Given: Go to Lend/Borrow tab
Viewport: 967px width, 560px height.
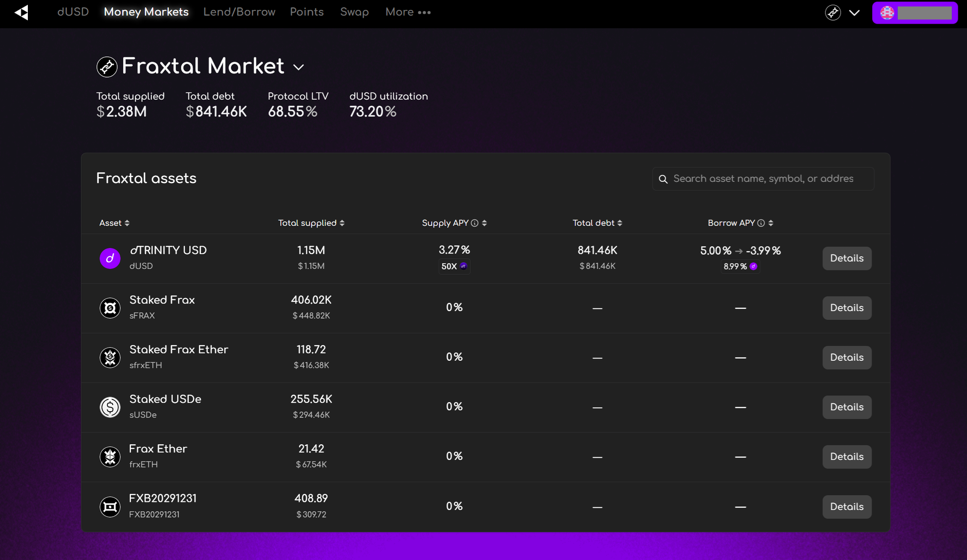Looking at the screenshot, I should click(x=239, y=12).
